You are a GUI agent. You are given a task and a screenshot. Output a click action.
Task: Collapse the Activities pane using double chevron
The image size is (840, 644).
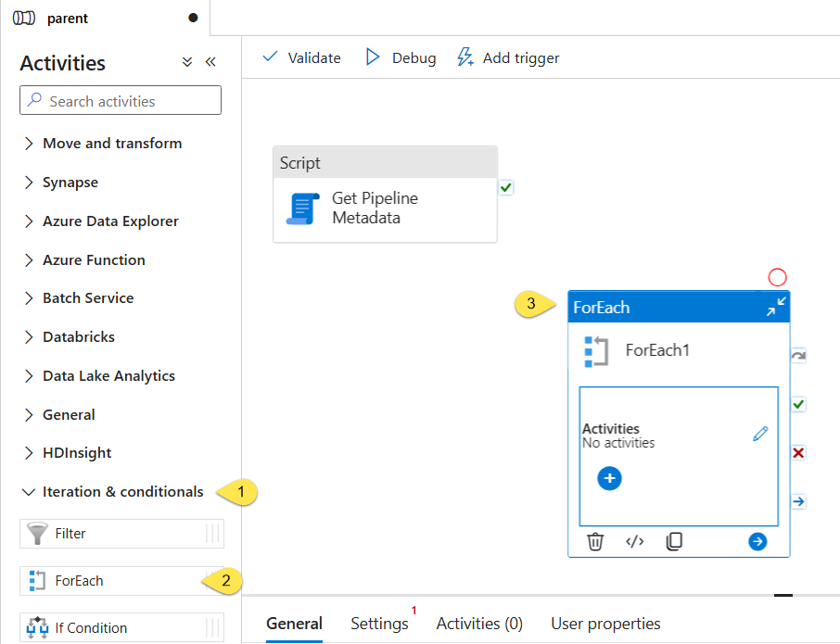click(x=210, y=62)
